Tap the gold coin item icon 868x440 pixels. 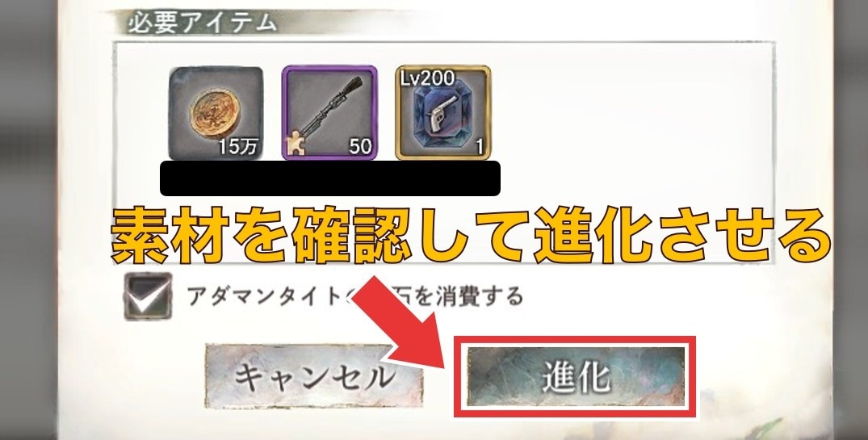click(x=216, y=113)
